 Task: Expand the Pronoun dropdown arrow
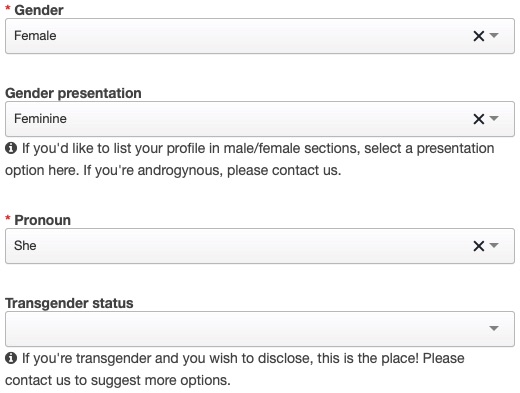tap(494, 246)
